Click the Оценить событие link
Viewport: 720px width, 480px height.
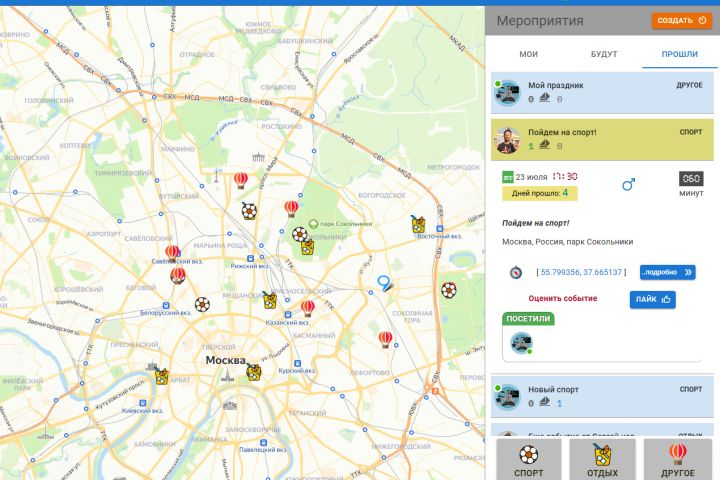point(562,299)
